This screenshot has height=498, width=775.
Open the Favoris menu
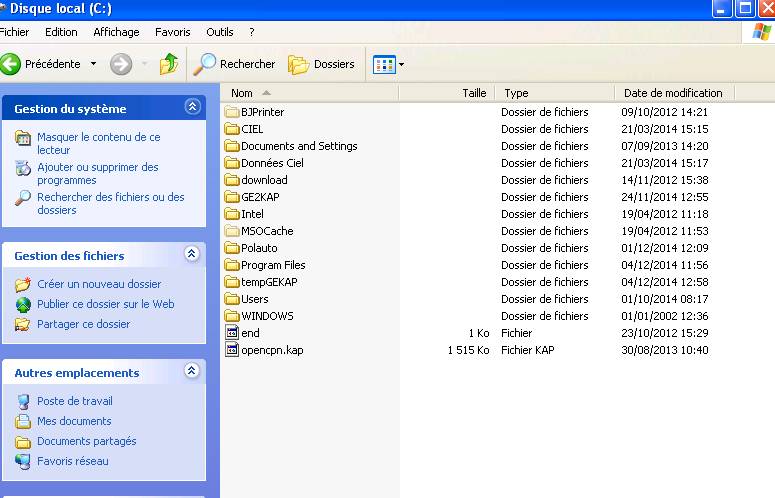172,32
